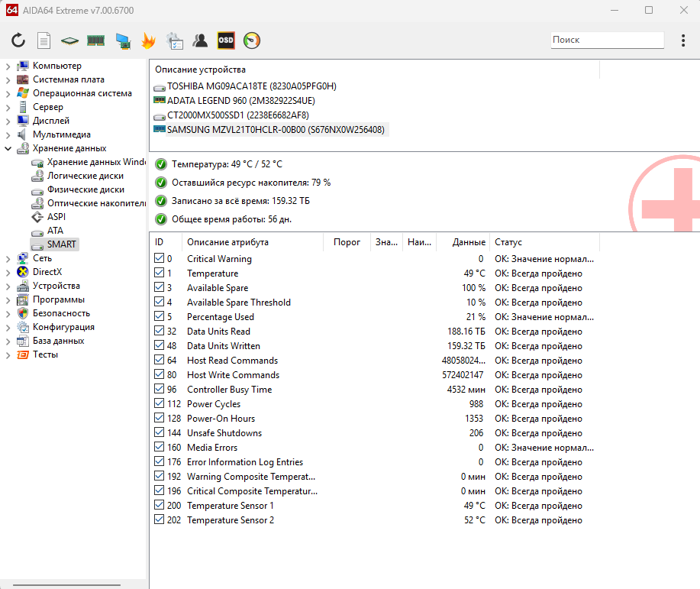Viewport: 700px width, 589px height.
Task: Open the Логические диски tree item
Action: (85, 176)
